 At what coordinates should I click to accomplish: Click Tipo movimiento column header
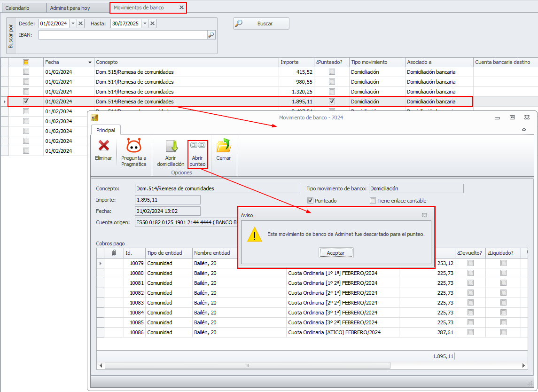pyautogui.click(x=377, y=62)
